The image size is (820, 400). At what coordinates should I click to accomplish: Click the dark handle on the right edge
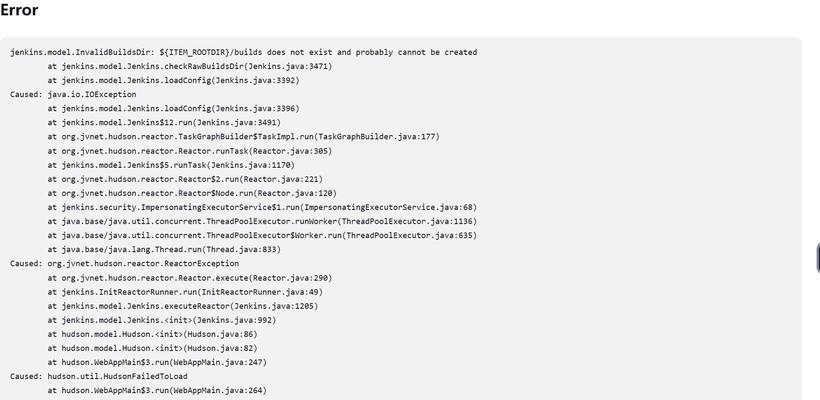pyautogui.click(x=817, y=258)
